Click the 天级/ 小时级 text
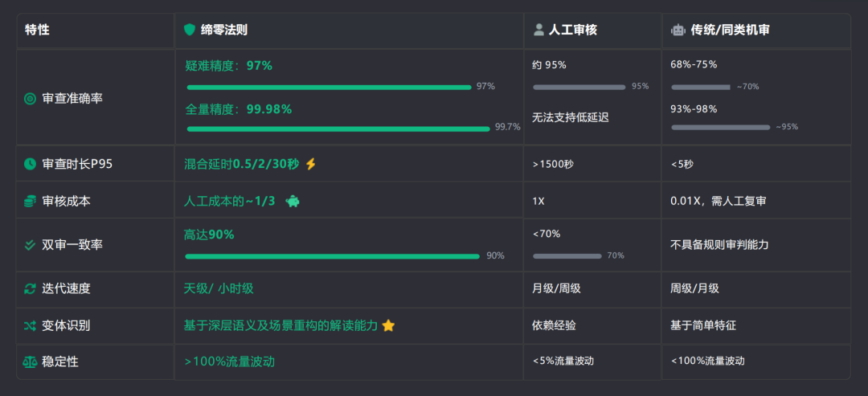Screen dimensions: 868x396 click(x=219, y=288)
